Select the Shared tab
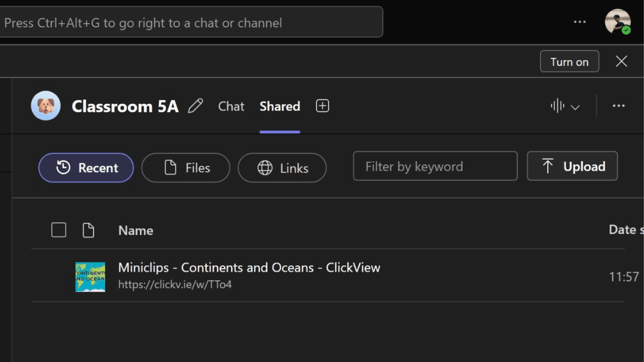The image size is (644, 362). point(280,106)
